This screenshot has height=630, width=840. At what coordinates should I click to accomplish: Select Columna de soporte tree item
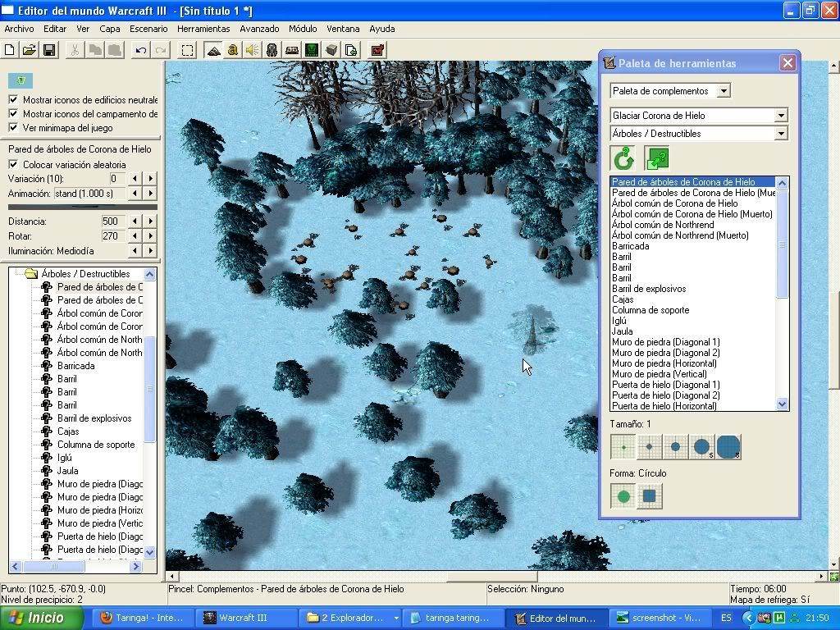point(96,445)
